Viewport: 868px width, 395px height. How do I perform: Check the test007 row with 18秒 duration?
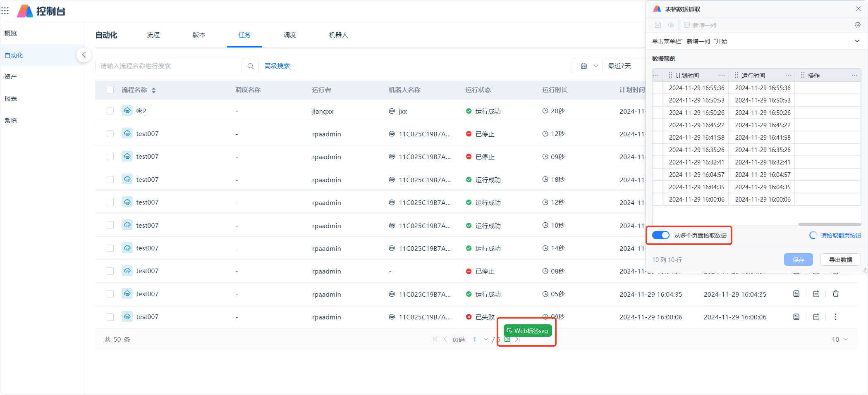(110, 180)
